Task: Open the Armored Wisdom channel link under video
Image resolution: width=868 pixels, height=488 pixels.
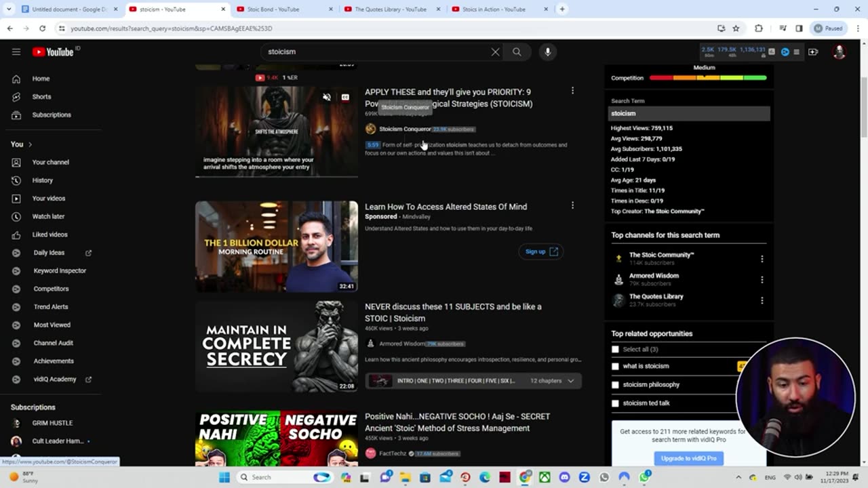Action: point(402,344)
